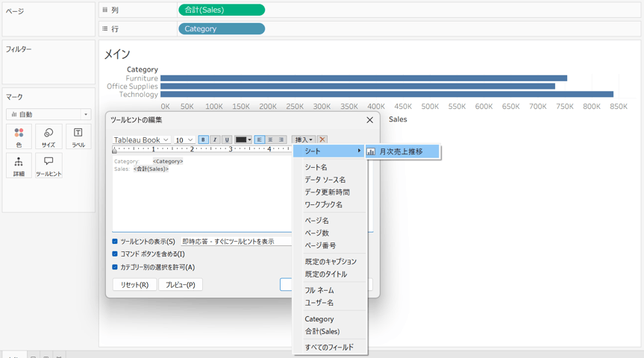Open the Tableau Book font dropdown
644x358 pixels.
[x=141, y=139]
